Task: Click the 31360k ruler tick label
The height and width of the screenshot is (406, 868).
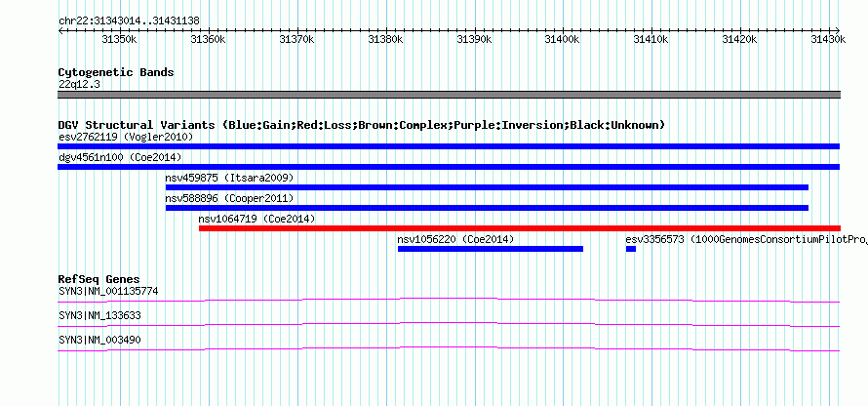Action: point(207,39)
